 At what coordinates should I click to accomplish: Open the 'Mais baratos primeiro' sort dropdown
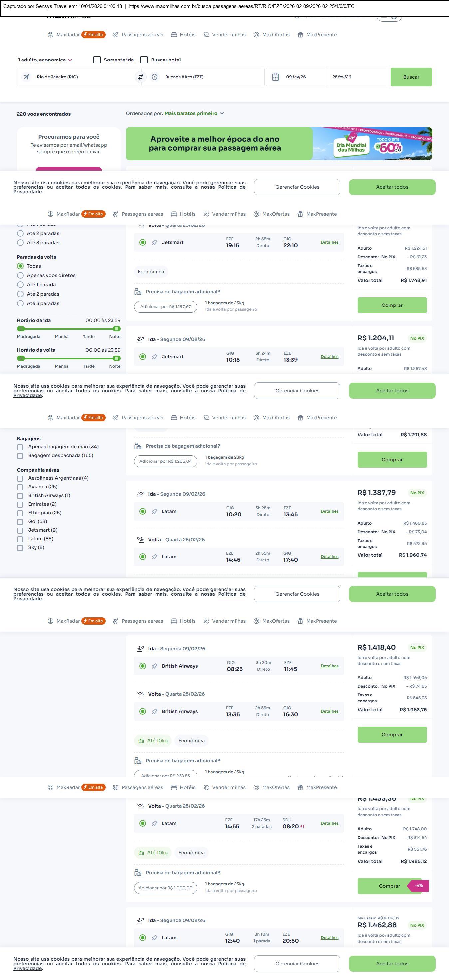[194, 113]
